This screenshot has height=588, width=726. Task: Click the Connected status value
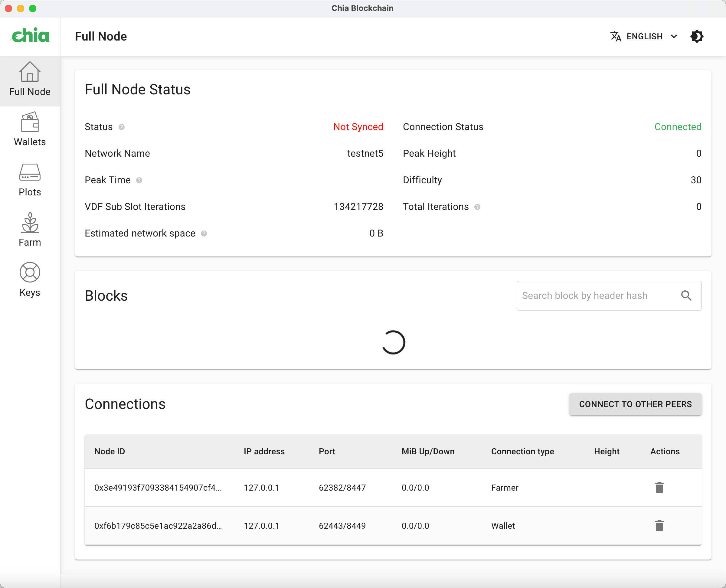pyautogui.click(x=678, y=127)
